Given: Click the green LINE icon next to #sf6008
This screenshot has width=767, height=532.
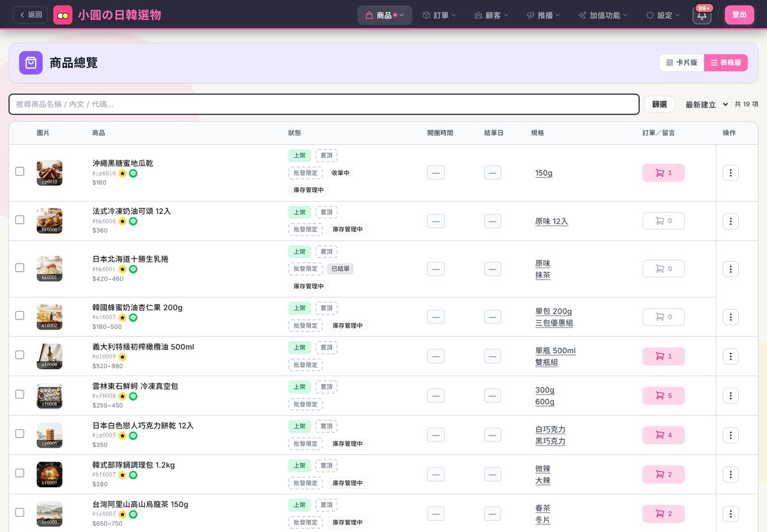Looking at the screenshot, I should [133, 396].
